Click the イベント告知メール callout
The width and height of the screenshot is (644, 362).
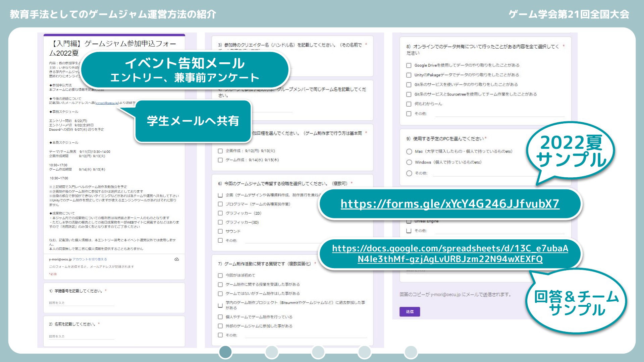tap(185, 70)
